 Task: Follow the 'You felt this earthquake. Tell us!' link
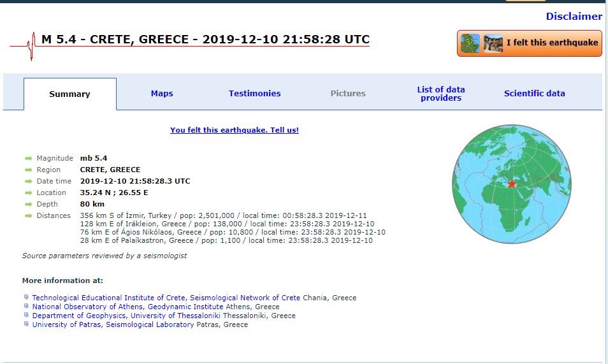tap(234, 130)
